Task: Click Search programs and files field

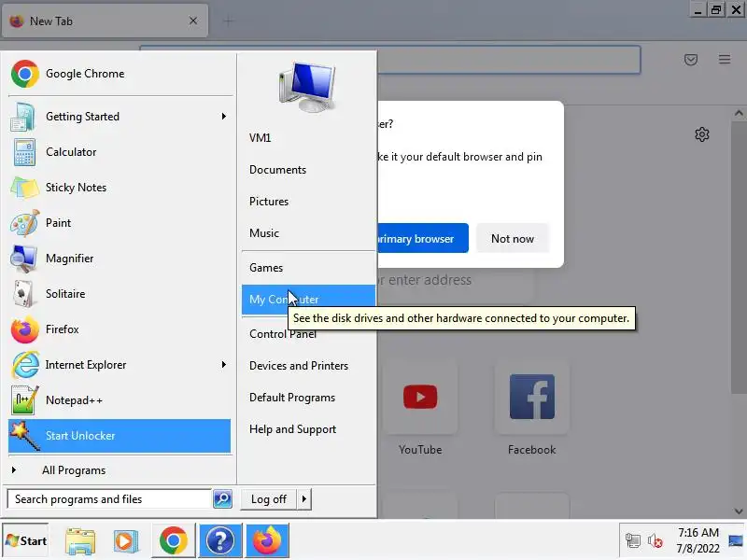Action: click(109, 499)
